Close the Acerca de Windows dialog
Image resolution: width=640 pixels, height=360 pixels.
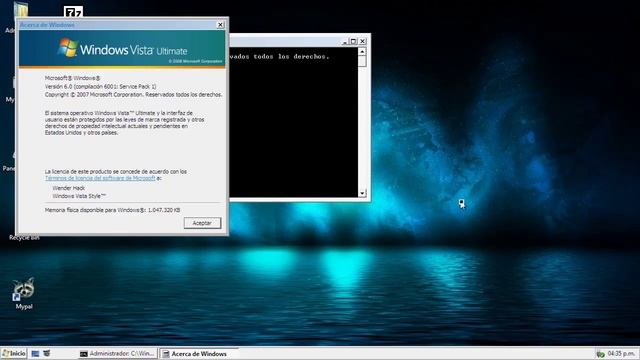pos(220,25)
